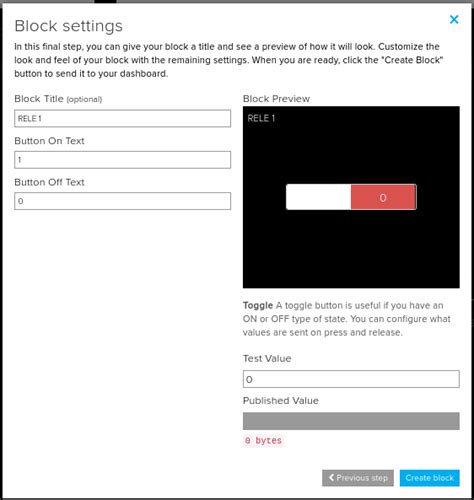474x500 pixels.
Task: Click the white half of the toggle switch
Action: [318, 197]
